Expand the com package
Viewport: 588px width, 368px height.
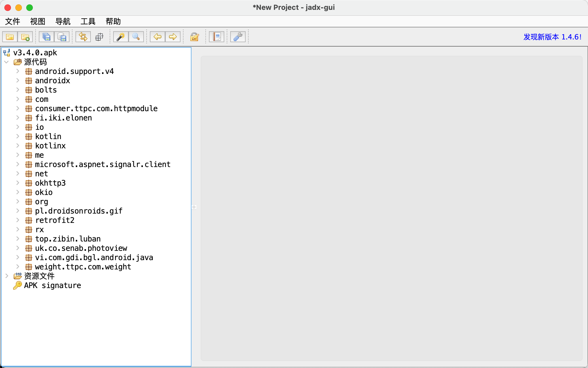[x=18, y=99]
